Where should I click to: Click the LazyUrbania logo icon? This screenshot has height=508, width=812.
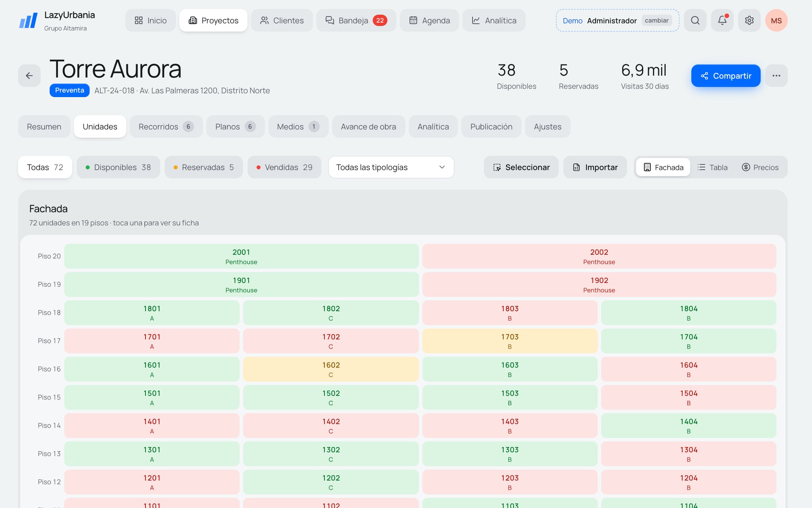[x=29, y=20]
